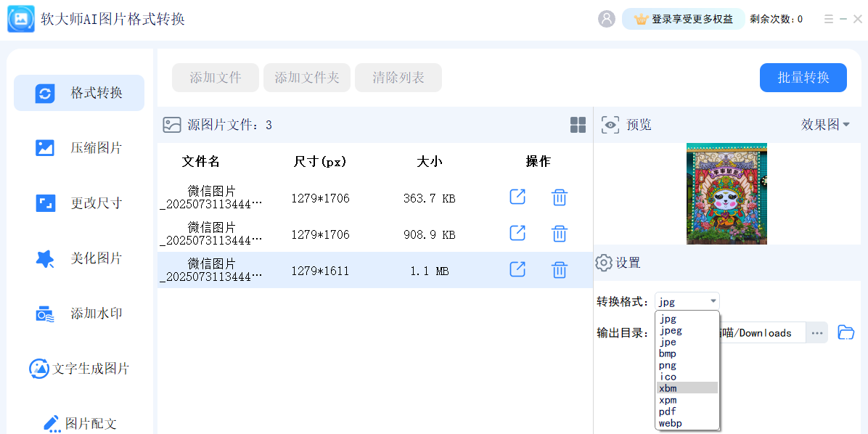Open the 压缩图片 compression tool
868x434 pixels.
pos(78,147)
